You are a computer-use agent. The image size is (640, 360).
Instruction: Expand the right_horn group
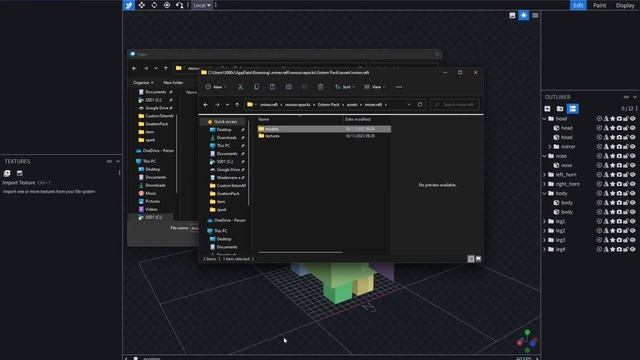(544, 184)
